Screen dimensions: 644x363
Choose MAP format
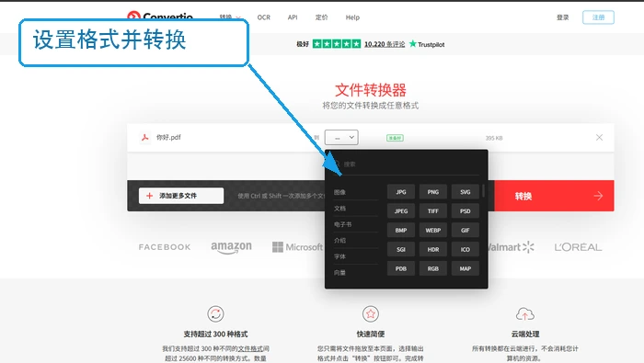465,268
